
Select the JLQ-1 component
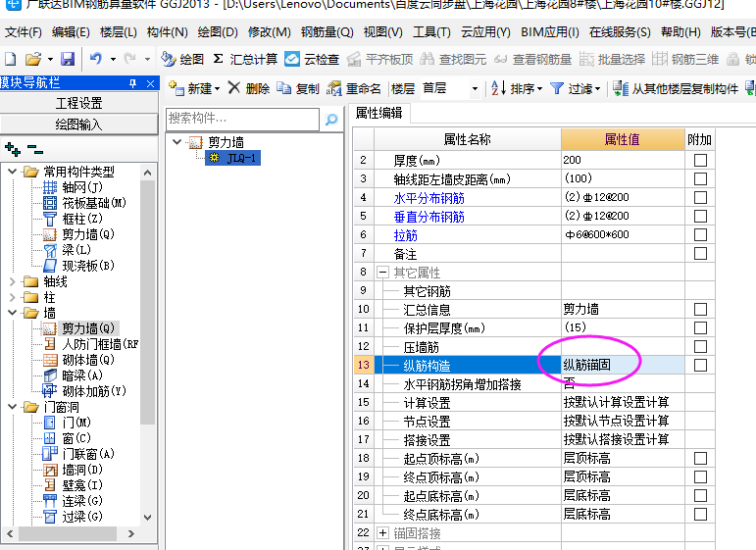(x=233, y=158)
